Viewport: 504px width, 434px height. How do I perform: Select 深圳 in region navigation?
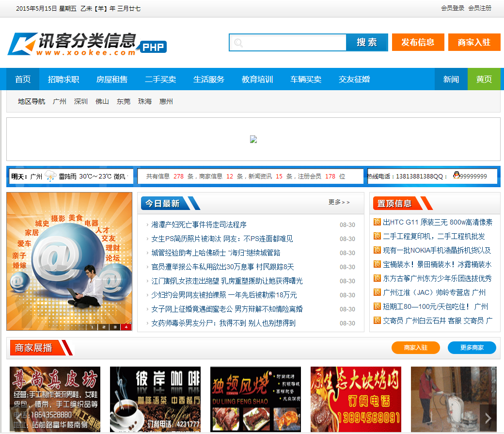click(81, 101)
